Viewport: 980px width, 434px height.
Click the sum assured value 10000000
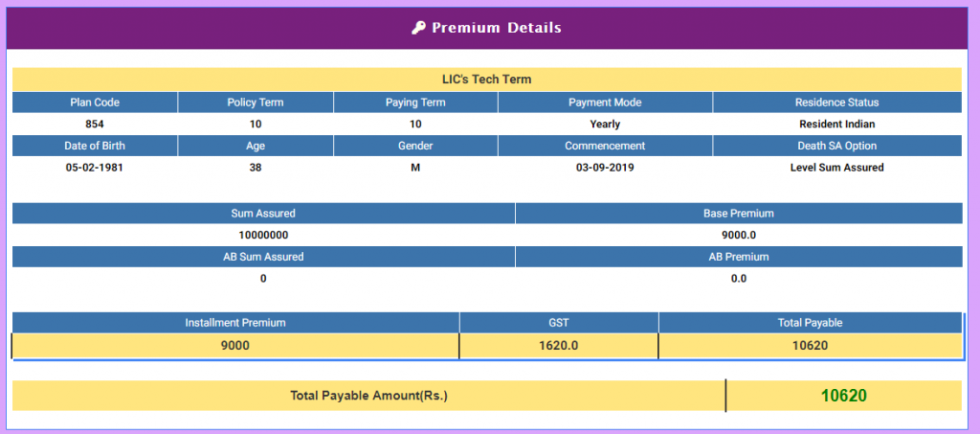263,235
